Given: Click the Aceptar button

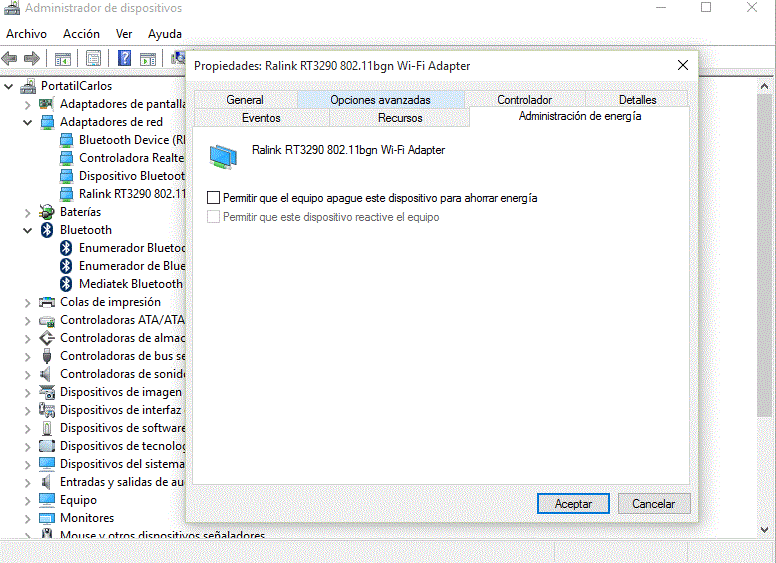Looking at the screenshot, I should (573, 504).
